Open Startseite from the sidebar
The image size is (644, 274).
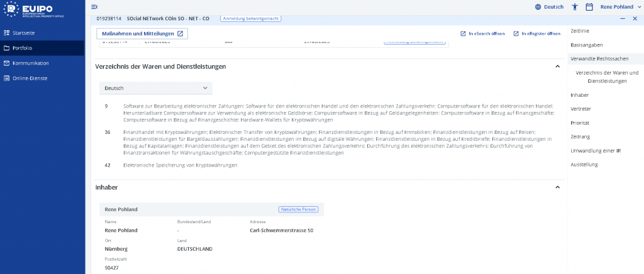pyautogui.click(x=25, y=33)
